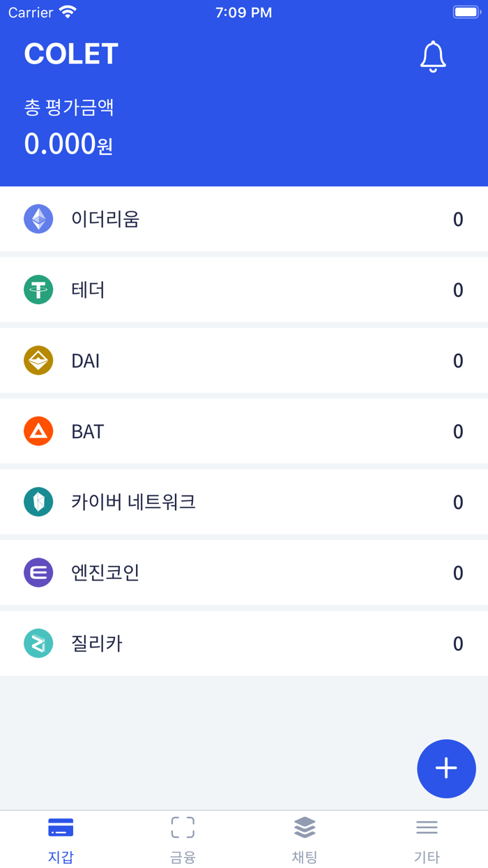
Task: Tap the Kyber Network coin icon
Action: coord(38,502)
